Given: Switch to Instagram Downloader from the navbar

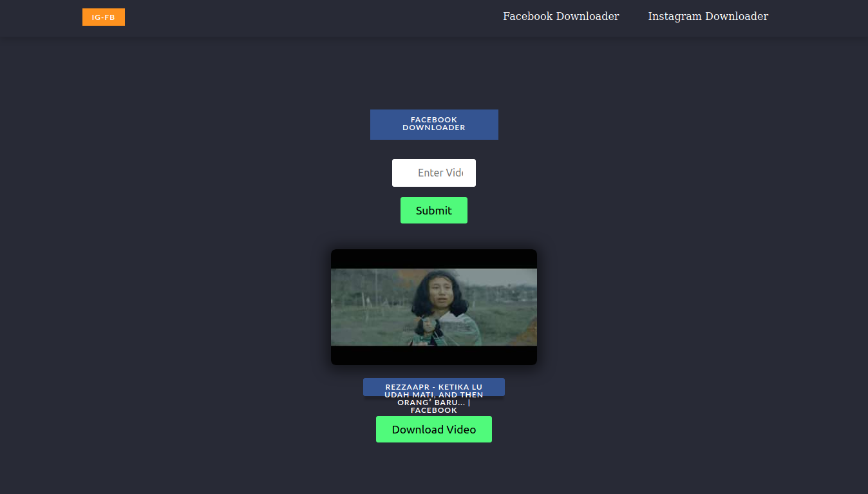Looking at the screenshot, I should point(708,16).
